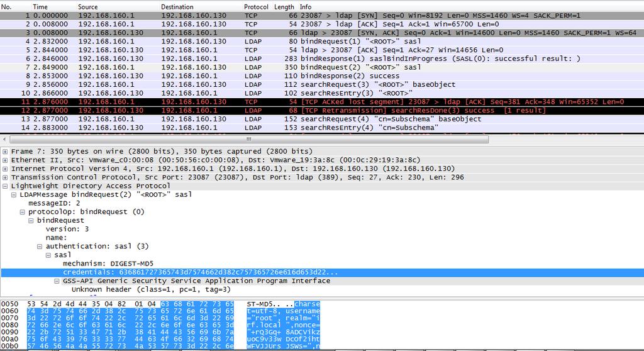Sort packets by the Protocol column header
Viewport: 644px width, 351px height.
[x=256, y=6]
